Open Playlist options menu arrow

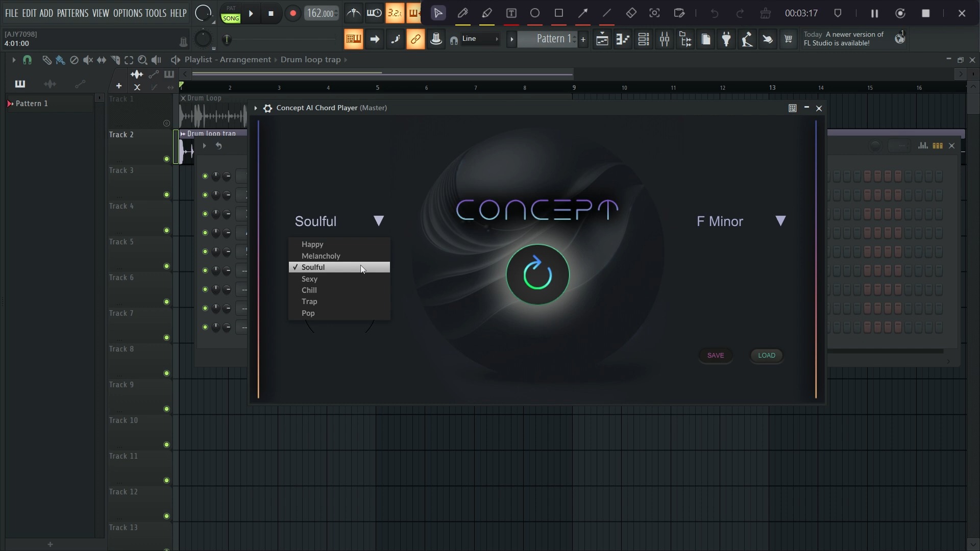pyautogui.click(x=14, y=60)
